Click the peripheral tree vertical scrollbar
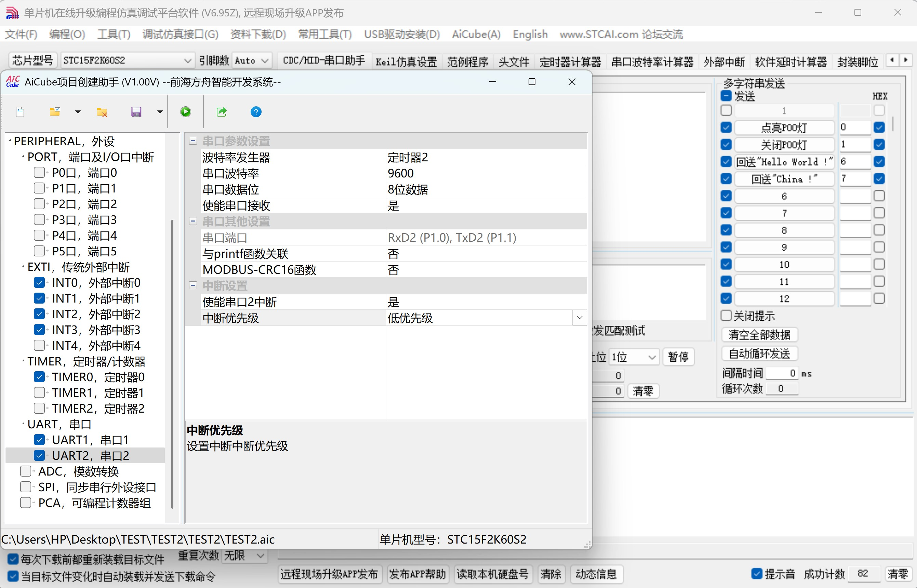Screen dimensions: 917x588 (x=172, y=363)
